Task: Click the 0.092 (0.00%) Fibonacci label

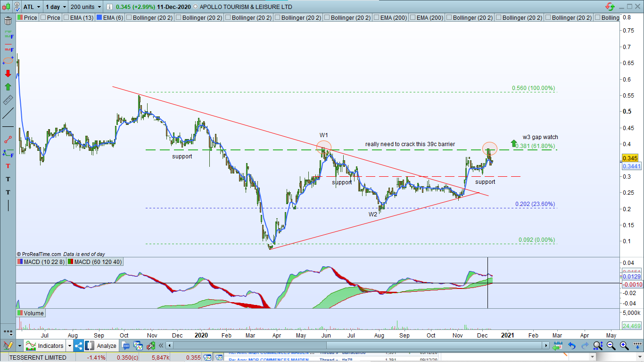Action: pyautogui.click(x=537, y=240)
